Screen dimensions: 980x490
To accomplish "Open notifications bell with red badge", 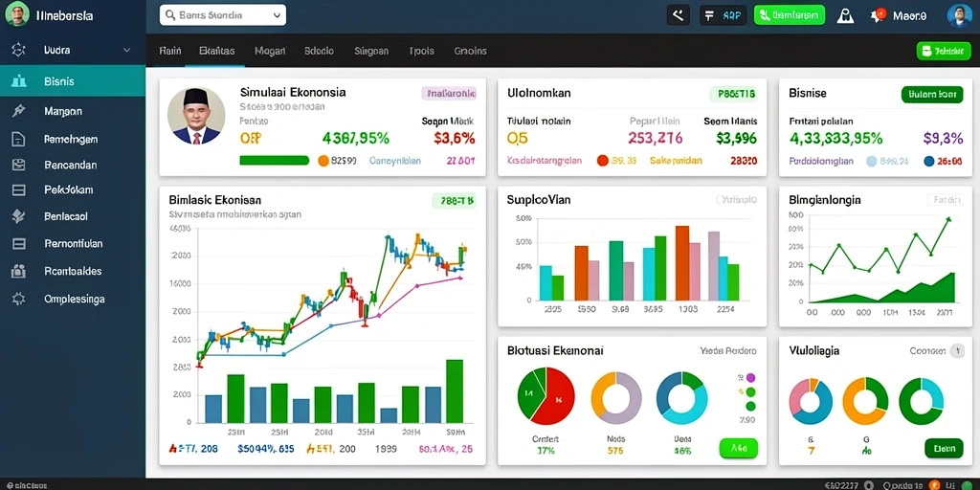I will click(877, 15).
